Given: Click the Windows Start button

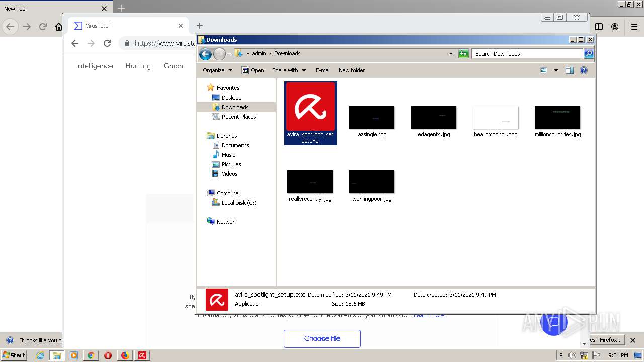Looking at the screenshot, I should coord(14,355).
